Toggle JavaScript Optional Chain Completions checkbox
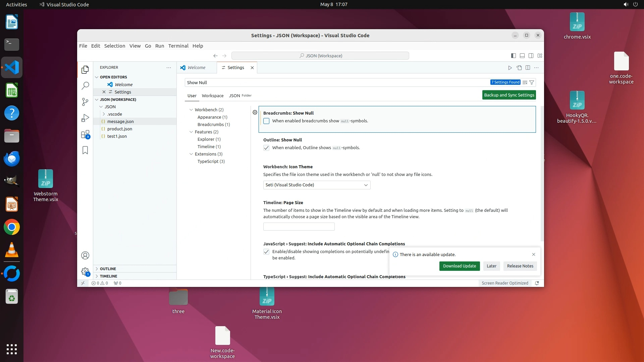 pos(266,252)
